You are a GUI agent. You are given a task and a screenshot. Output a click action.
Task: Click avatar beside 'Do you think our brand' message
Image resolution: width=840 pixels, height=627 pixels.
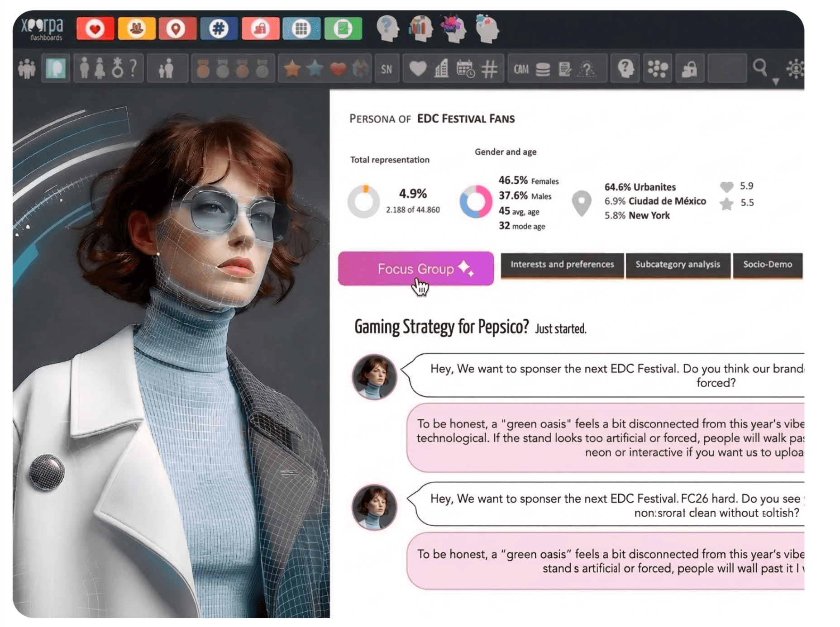point(374,377)
